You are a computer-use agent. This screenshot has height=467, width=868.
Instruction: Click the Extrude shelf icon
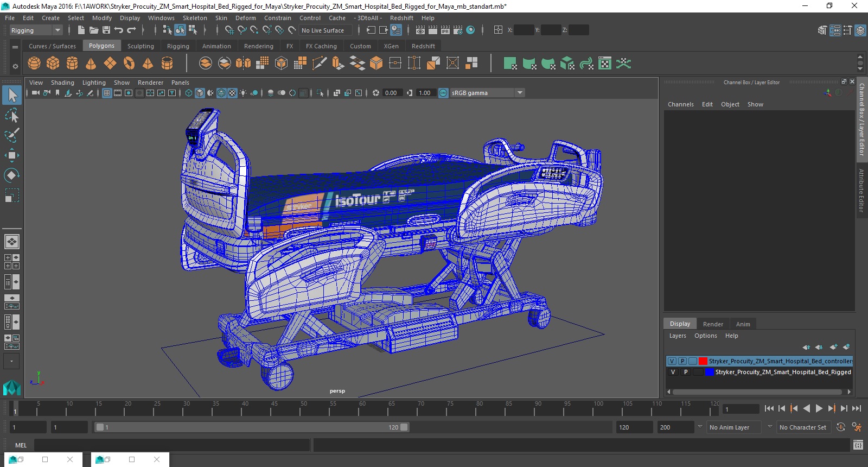pyautogui.click(x=338, y=64)
